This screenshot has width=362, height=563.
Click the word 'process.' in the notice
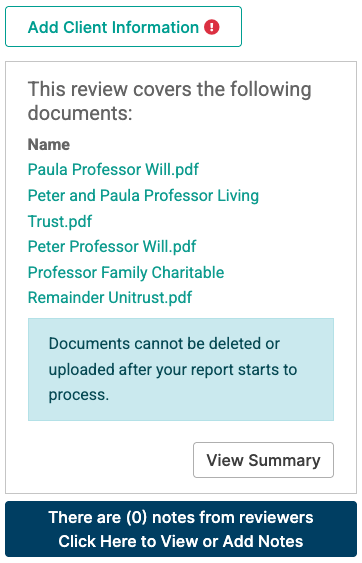(x=79, y=395)
